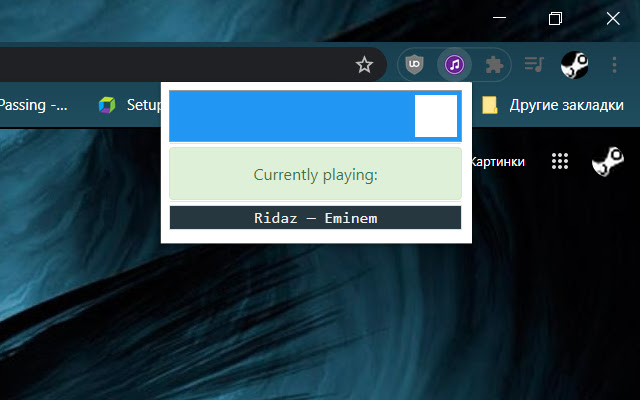
Task: Open the Другие закладки bookmarks folder
Action: [x=553, y=105]
